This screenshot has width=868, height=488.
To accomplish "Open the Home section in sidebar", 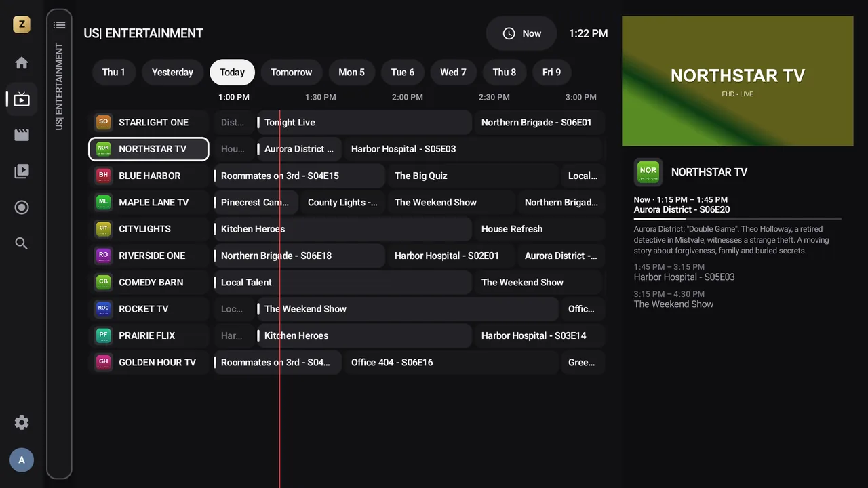I will [22, 63].
